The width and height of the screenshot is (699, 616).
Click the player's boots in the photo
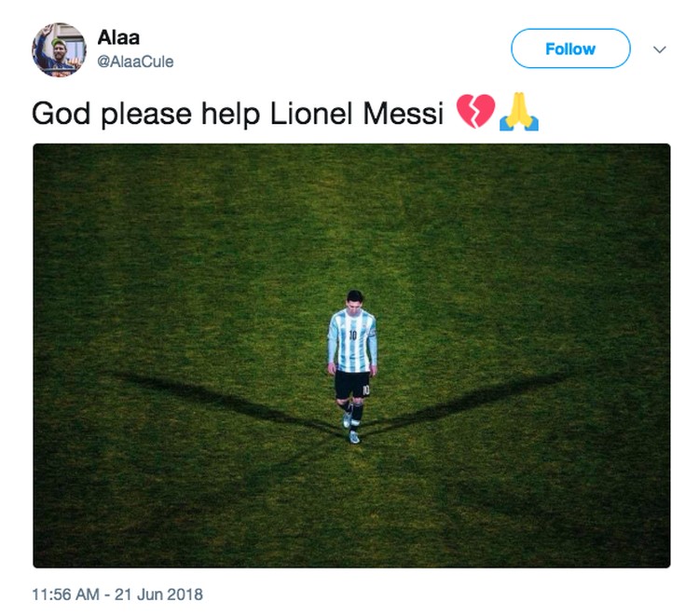coord(351,429)
